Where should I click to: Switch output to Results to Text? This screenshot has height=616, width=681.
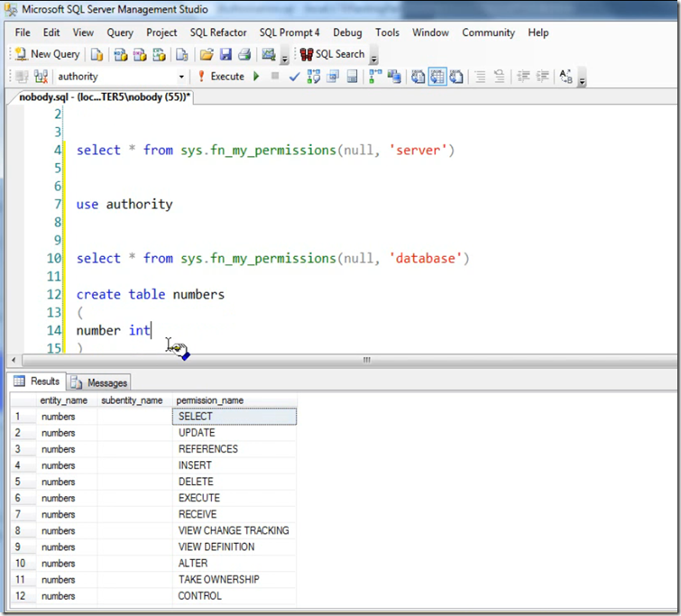pyautogui.click(x=418, y=77)
